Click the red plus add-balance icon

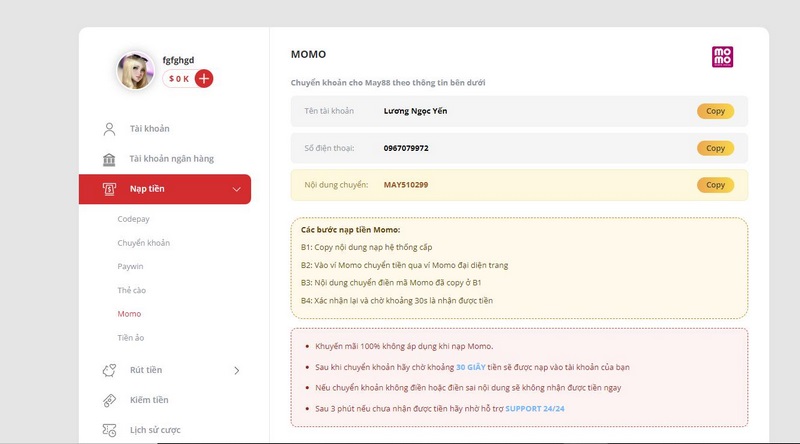point(204,78)
